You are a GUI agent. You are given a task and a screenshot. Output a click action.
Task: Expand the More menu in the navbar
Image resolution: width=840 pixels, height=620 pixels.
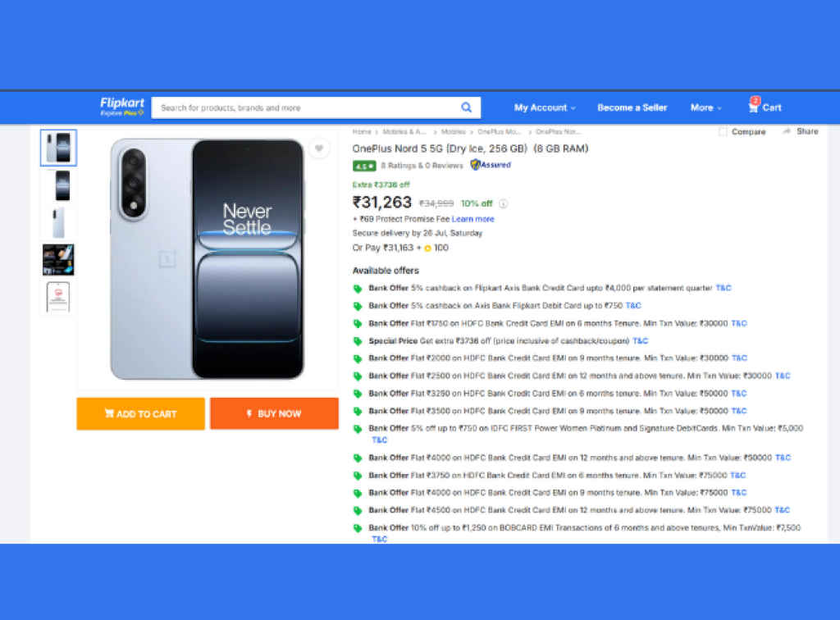pos(705,107)
